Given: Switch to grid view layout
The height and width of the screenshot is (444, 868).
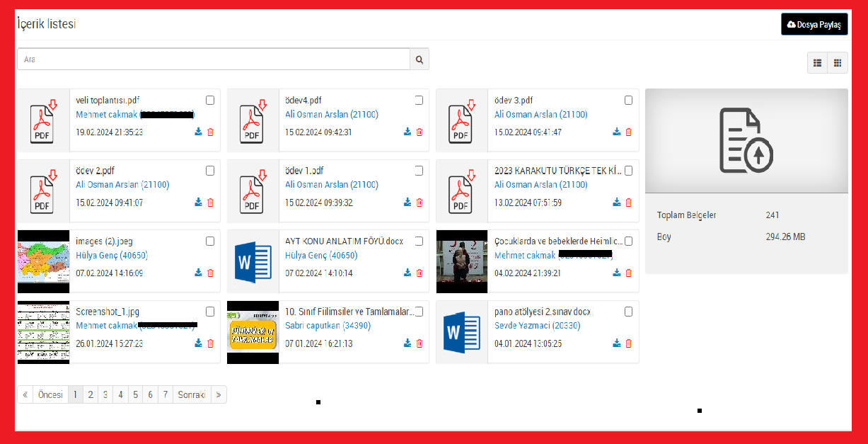Looking at the screenshot, I should [x=838, y=63].
